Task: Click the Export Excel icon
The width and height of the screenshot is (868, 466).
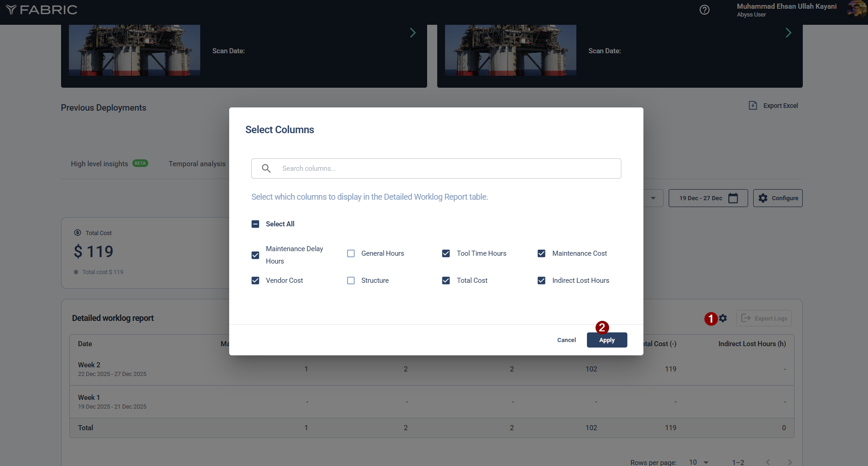Action: [x=753, y=106]
